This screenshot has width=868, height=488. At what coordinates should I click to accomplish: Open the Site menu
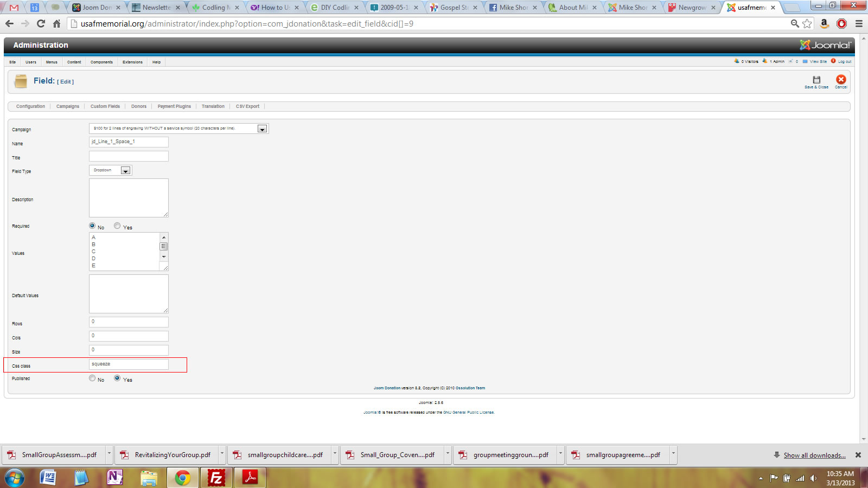(x=12, y=62)
